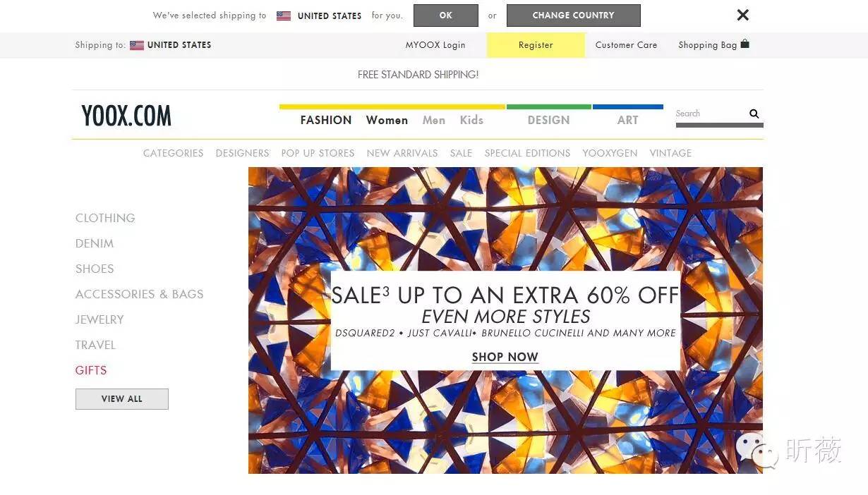The image size is (868, 495).
Task: Confirm shipping with OK button
Action: (445, 16)
